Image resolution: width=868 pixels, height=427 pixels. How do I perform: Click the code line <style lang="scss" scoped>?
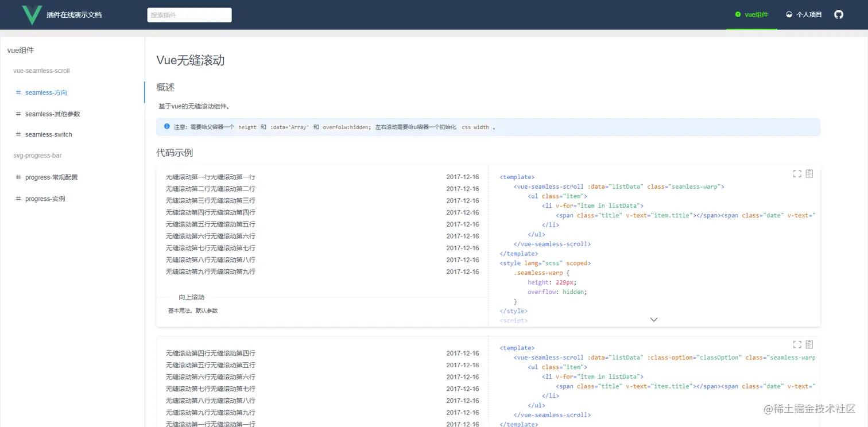click(x=545, y=263)
